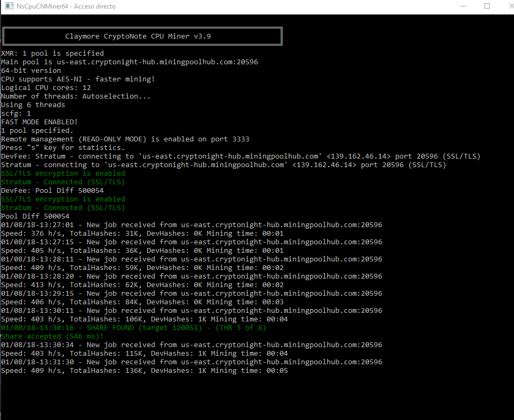Click the '01/08/18-13:30:11 - New job received' line

pyautogui.click(x=192, y=311)
